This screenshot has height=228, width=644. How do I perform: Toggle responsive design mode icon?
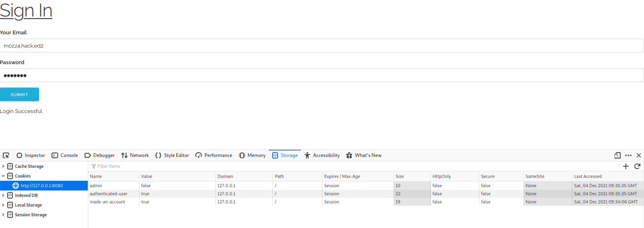pos(617,156)
